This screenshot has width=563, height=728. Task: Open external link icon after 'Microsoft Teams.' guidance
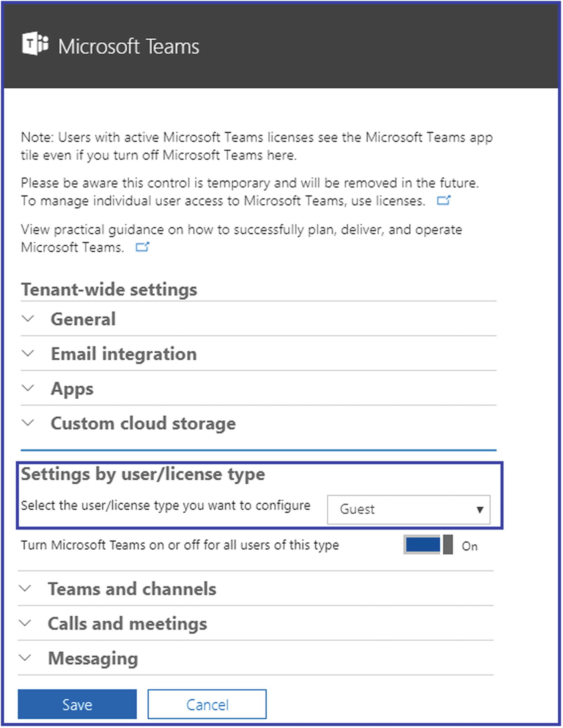142,247
